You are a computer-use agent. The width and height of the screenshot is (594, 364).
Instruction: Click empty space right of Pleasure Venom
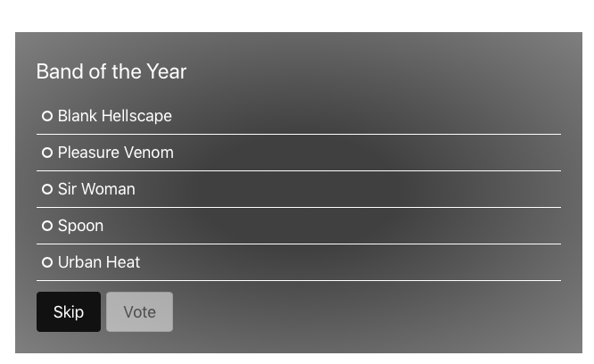[x=375, y=153]
